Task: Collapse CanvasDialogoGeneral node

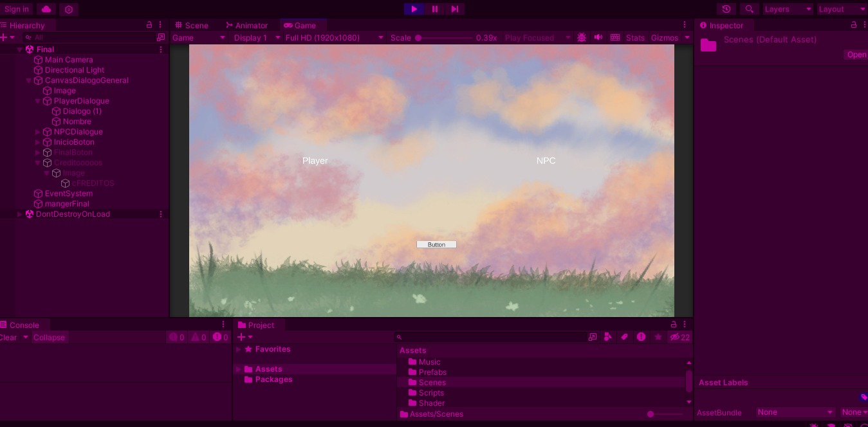Action: (x=28, y=80)
